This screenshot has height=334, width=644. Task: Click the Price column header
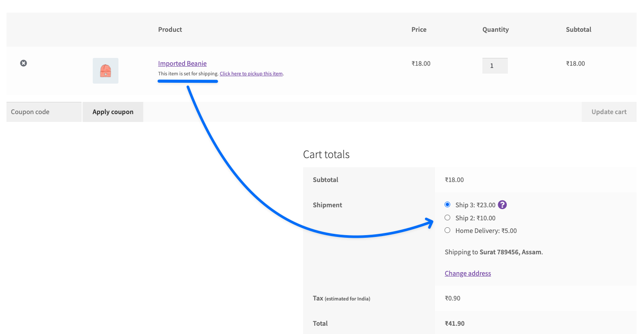click(419, 30)
